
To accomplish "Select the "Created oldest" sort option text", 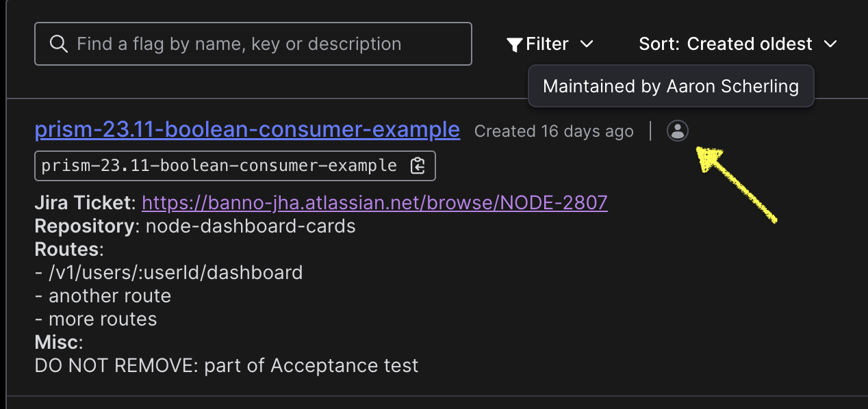I will coord(750,44).
